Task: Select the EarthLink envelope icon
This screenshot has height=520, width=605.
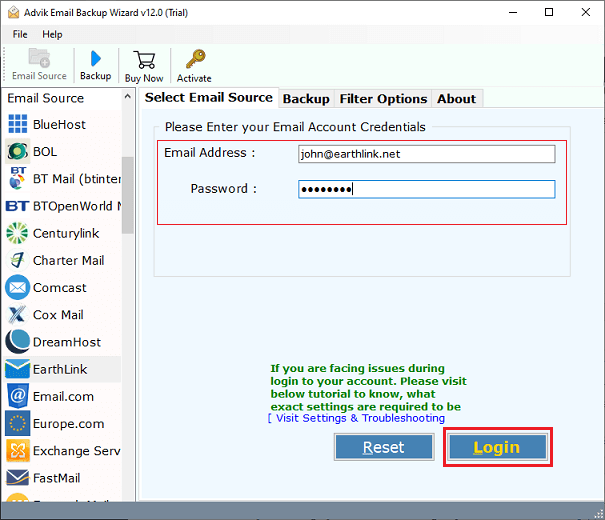Action: click(x=17, y=369)
